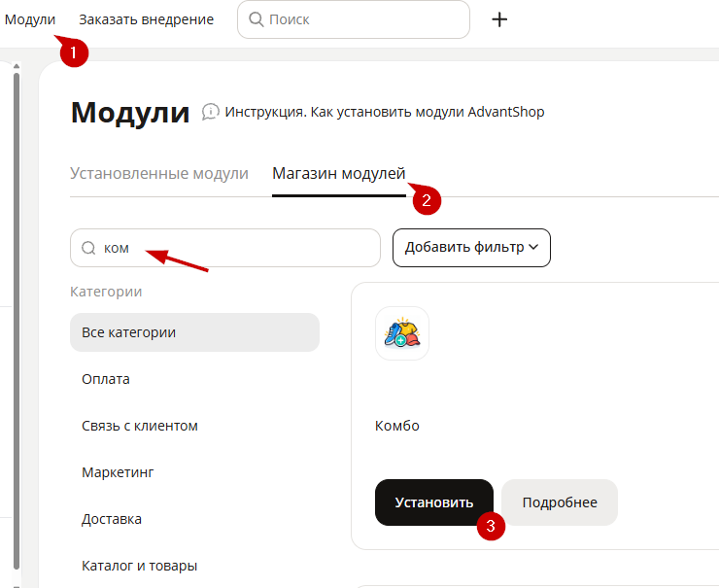Focus the top Поиск search field

(354, 19)
